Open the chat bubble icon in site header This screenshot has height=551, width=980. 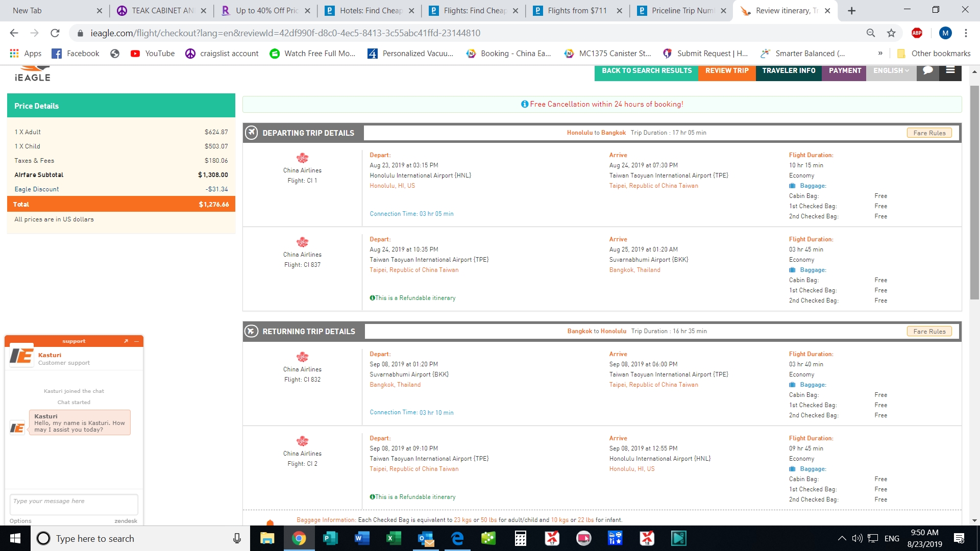(x=928, y=70)
